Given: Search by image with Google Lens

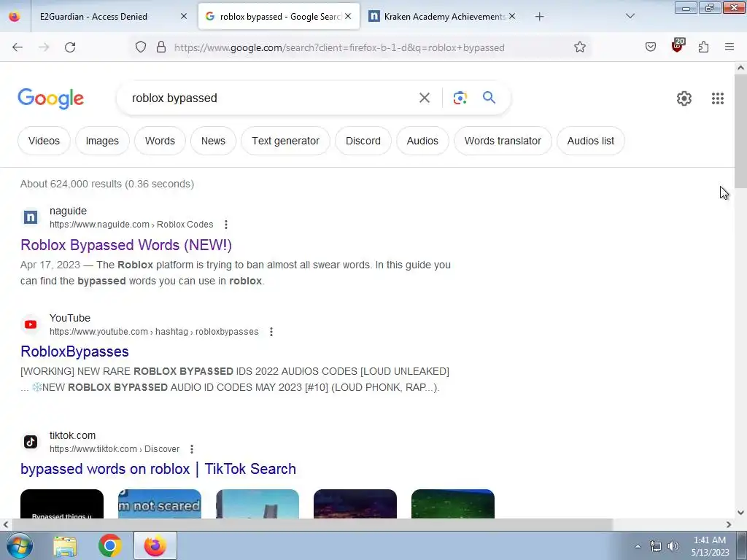Looking at the screenshot, I should pos(460,98).
